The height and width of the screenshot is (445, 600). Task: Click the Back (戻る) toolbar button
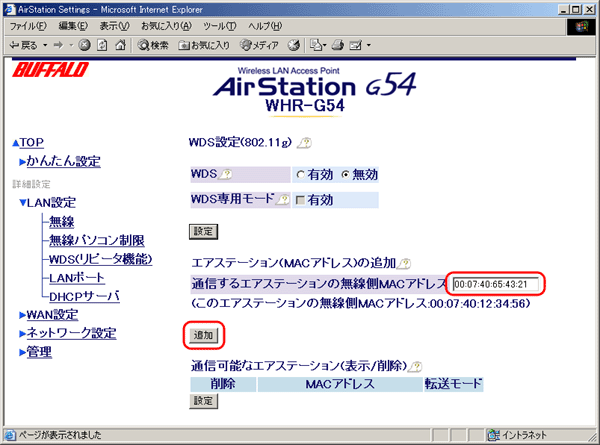(23, 46)
